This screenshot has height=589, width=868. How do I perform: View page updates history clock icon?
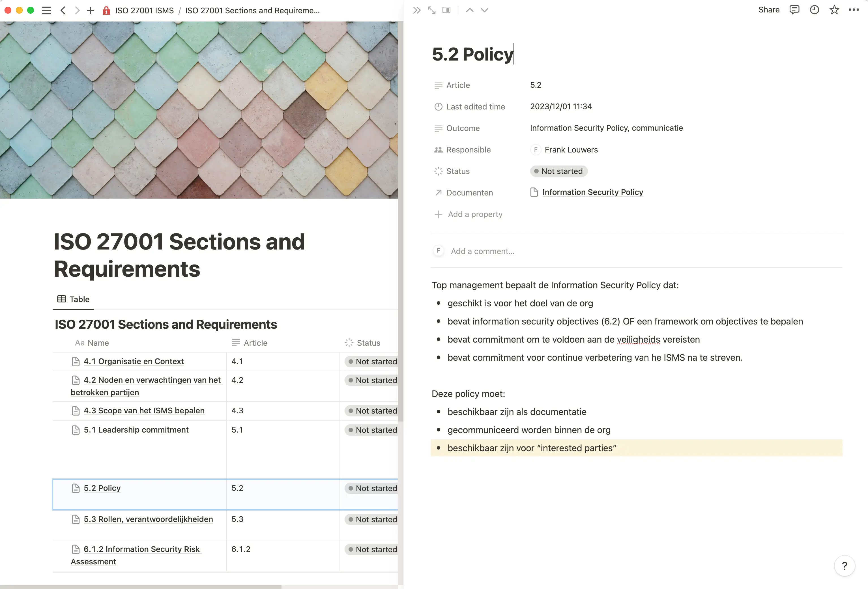(814, 10)
